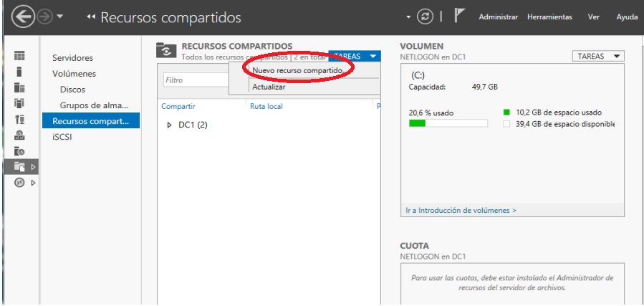
Task: Click into the Filtro search box
Action: 195,80
